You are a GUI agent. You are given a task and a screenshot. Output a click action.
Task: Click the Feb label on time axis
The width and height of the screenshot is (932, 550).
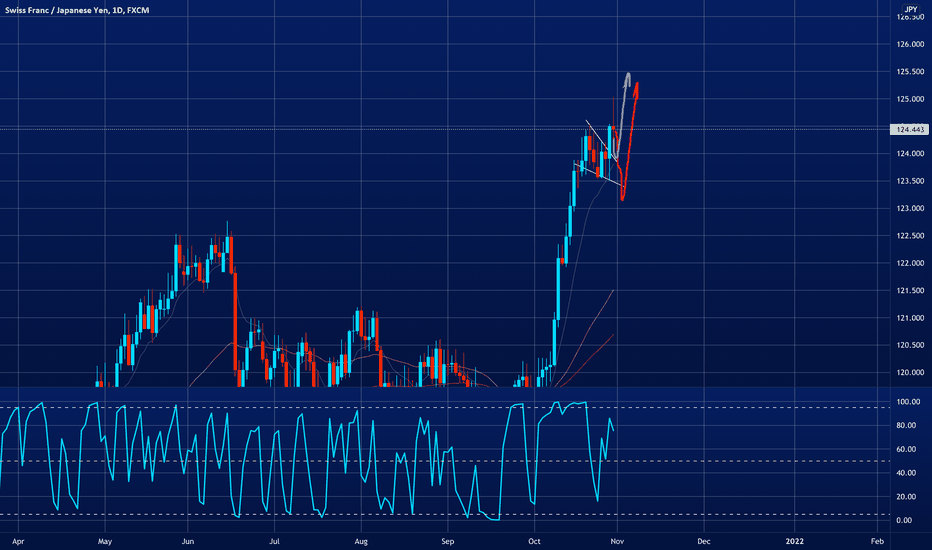coord(877,542)
